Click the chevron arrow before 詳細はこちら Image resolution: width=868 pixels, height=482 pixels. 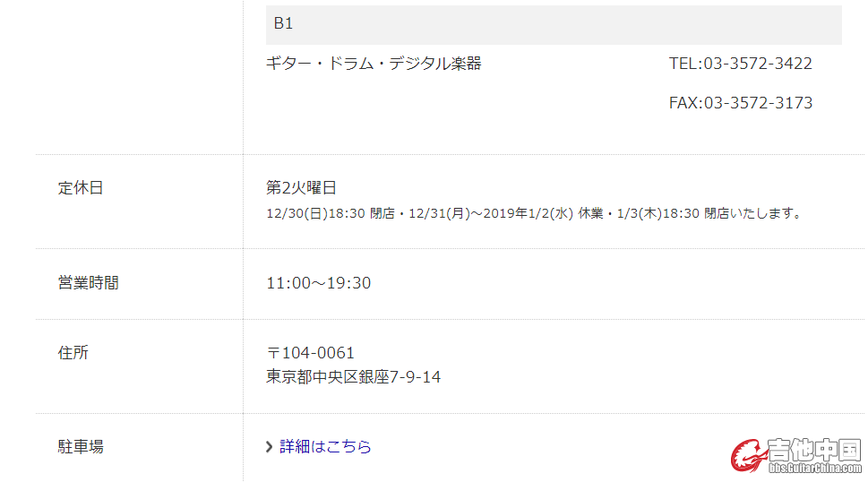click(x=269, y=447)
